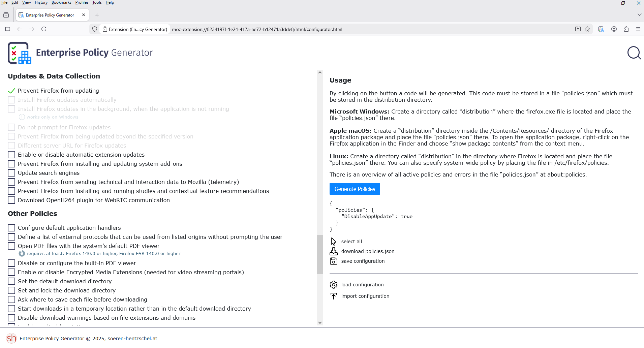Image resolution: width=644 pixels, height=348 pixels.
Task: Open the Edit menu
Action: coord(15,2)
